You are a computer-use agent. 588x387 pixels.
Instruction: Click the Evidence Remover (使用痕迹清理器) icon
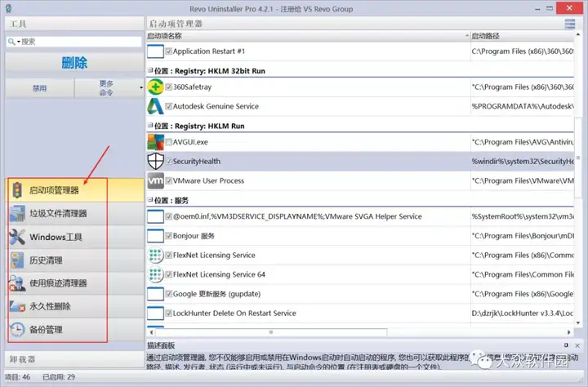pos(17,283)
